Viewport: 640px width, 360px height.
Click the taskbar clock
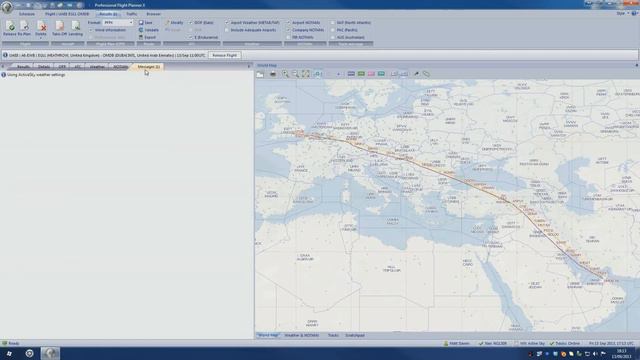coord(622,354)
